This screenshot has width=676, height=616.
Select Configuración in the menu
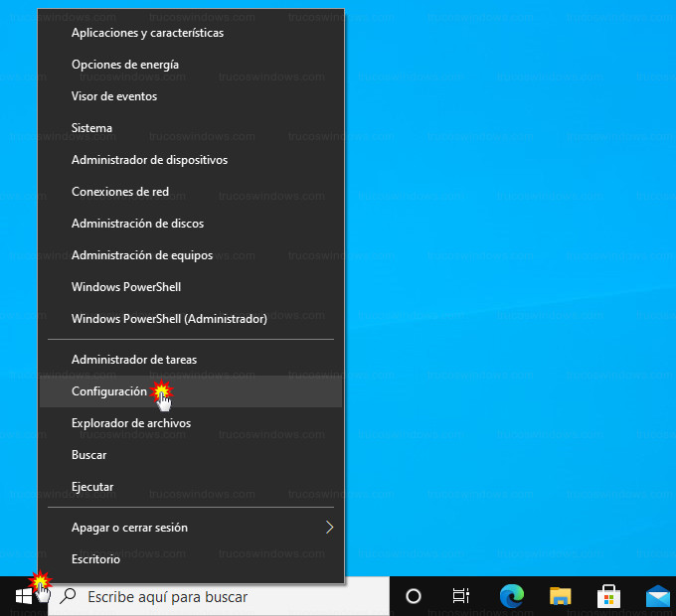[x=191, y=391]
